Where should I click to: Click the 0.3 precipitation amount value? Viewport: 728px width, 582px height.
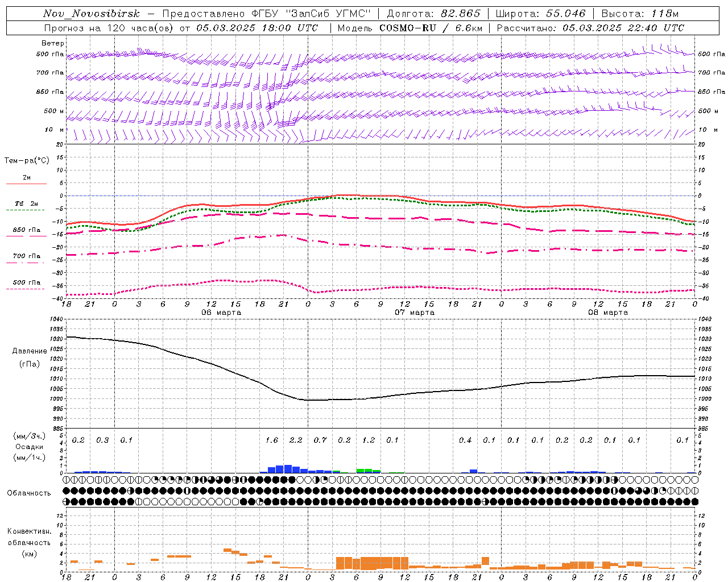pyautogui.click(x=102, y=440)
